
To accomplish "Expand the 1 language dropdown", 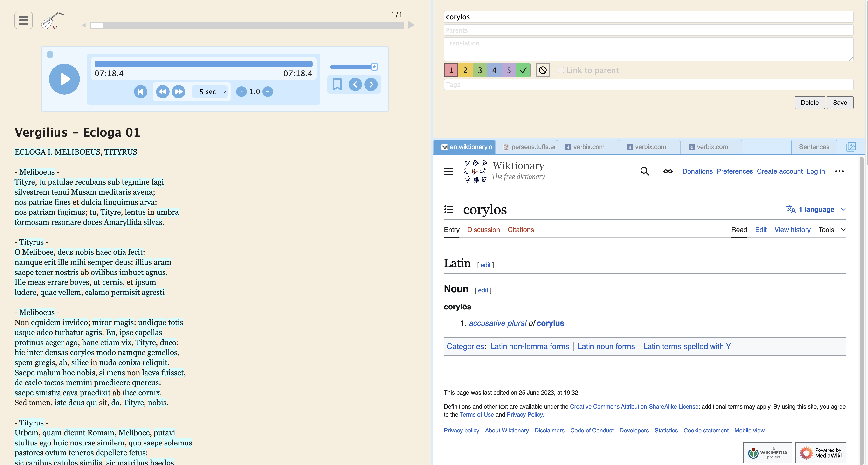I will click(x=816, y=210).
